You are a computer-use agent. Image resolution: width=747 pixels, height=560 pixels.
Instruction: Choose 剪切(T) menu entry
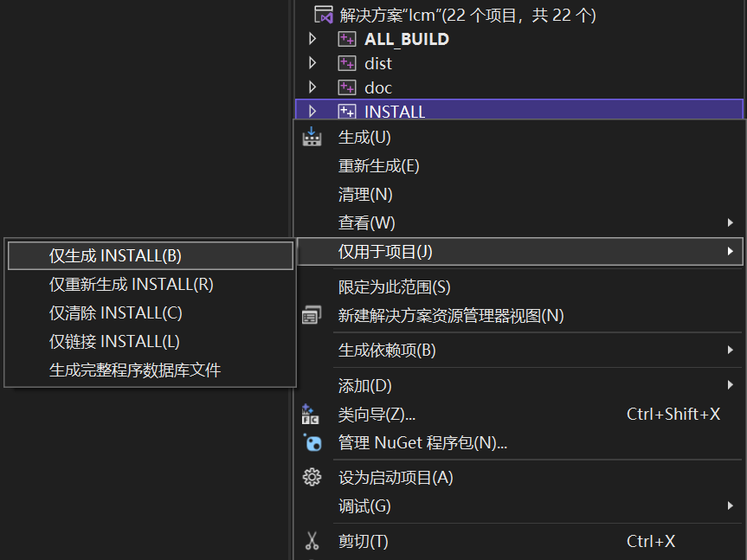519,541
